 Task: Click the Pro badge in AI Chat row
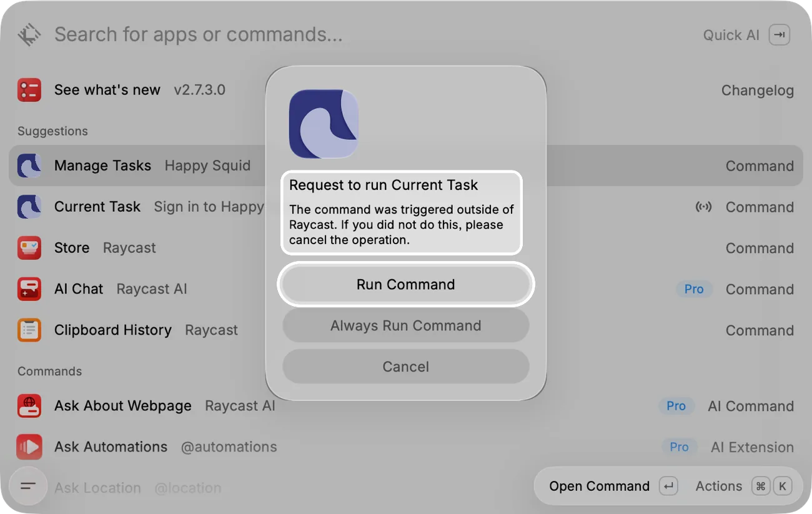pyautogui.click(x=694, y=289)
